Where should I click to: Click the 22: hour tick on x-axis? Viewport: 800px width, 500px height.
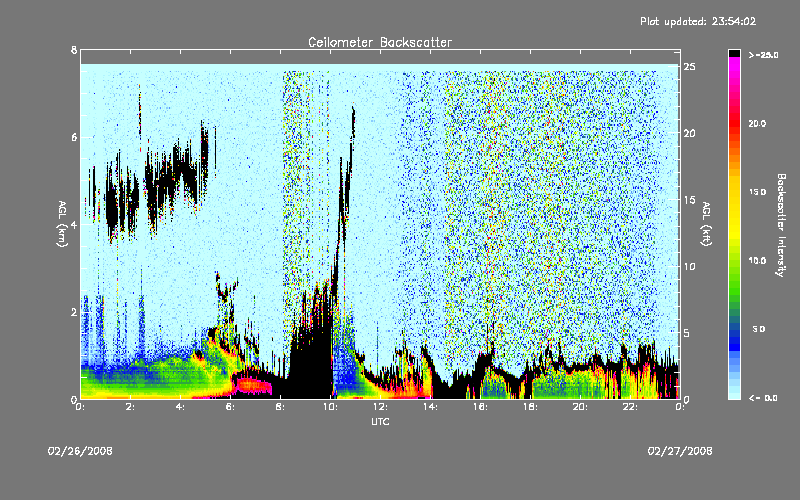pyautogui.click(x=630, y=407)
